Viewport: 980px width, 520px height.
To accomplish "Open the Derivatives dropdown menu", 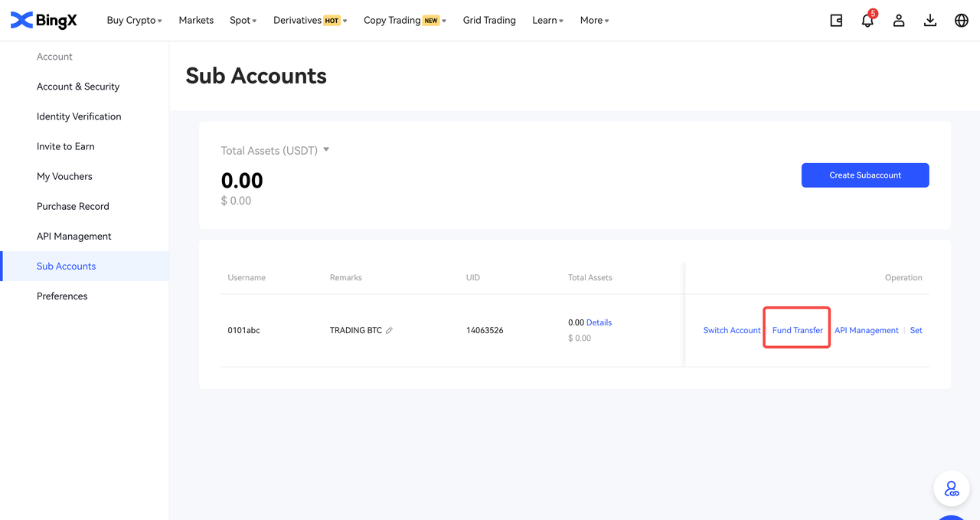I will tap(309, 21).
